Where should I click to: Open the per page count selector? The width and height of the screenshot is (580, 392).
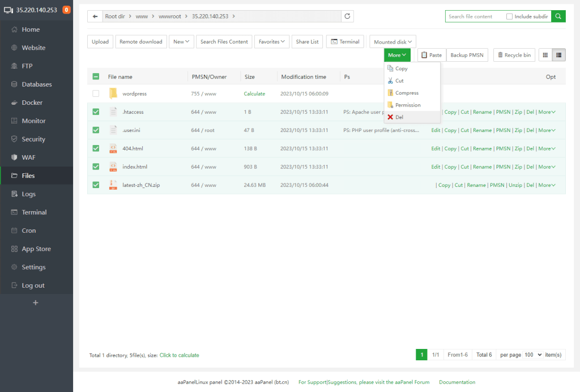click(x=533, y=355)
